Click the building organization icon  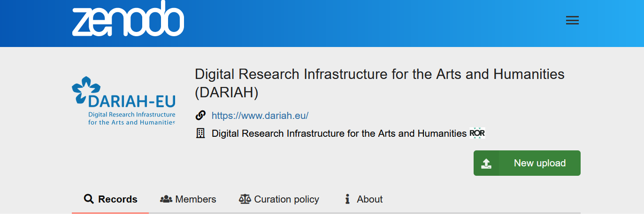(x=200, y=133)
